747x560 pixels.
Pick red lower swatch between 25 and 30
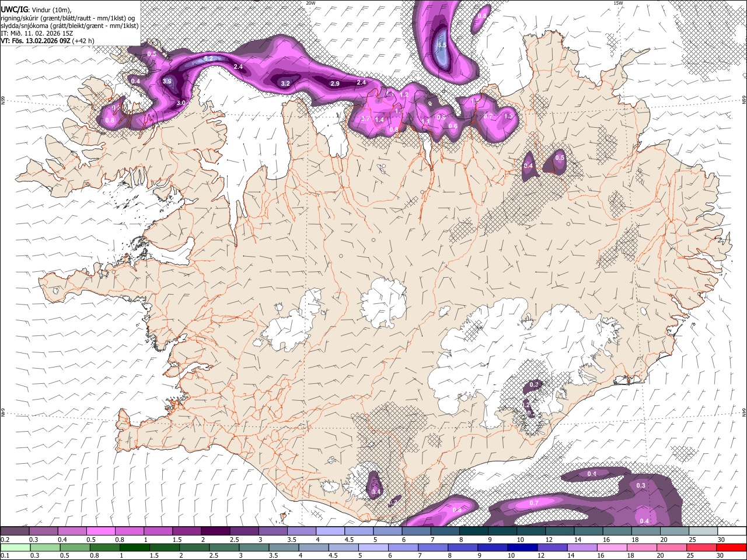point(702,547)
